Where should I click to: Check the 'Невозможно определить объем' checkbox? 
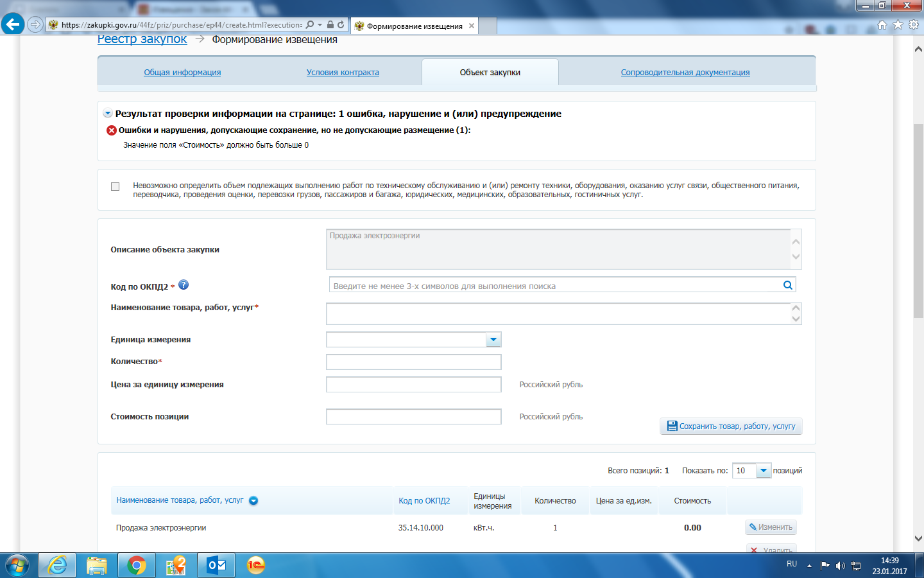(x=116, y=186)
